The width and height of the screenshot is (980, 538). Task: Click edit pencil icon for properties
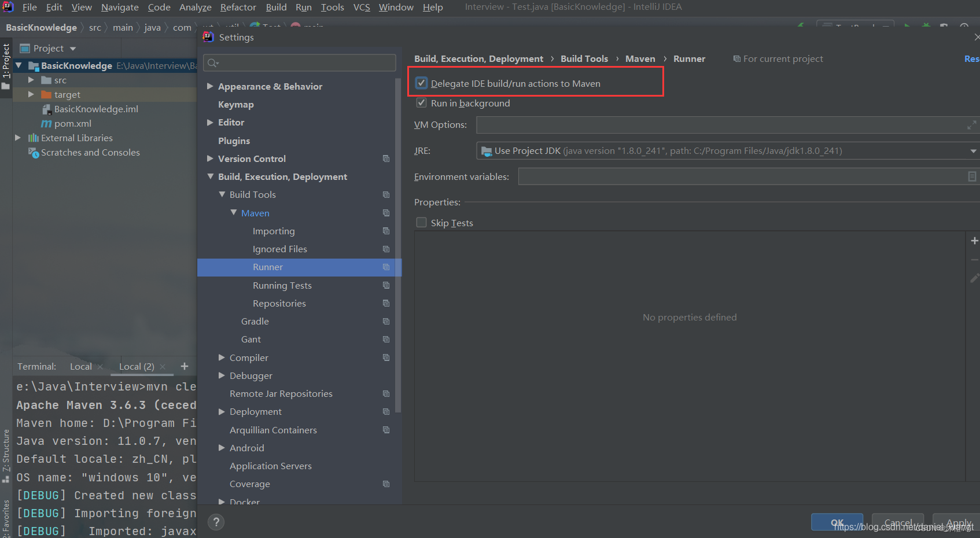tap(974, 278)
